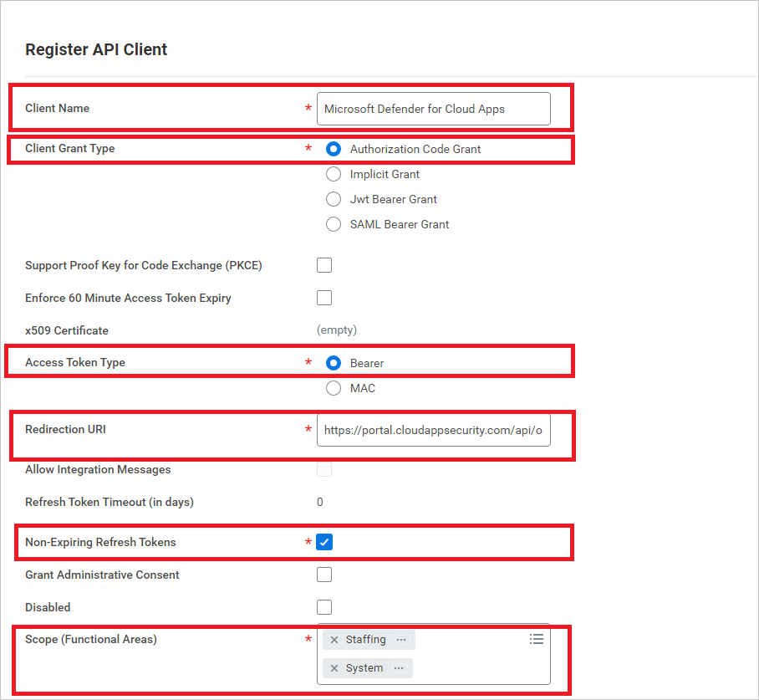Open related actions for the System scope

tap(399, 667)
